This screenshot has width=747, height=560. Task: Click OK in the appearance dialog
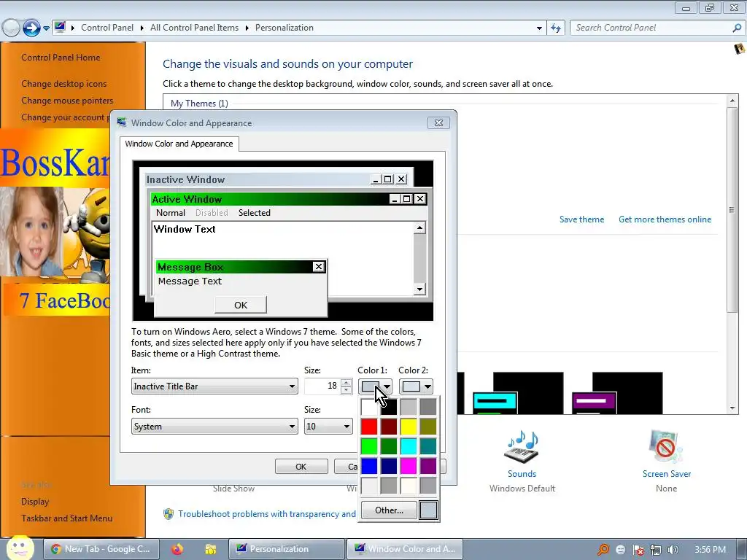(301, 466)
